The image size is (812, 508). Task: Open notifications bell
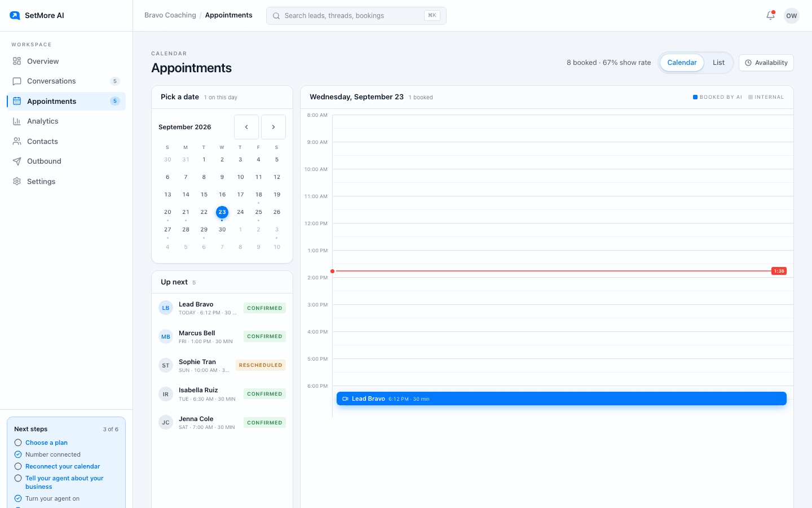(x=770, y=15)
